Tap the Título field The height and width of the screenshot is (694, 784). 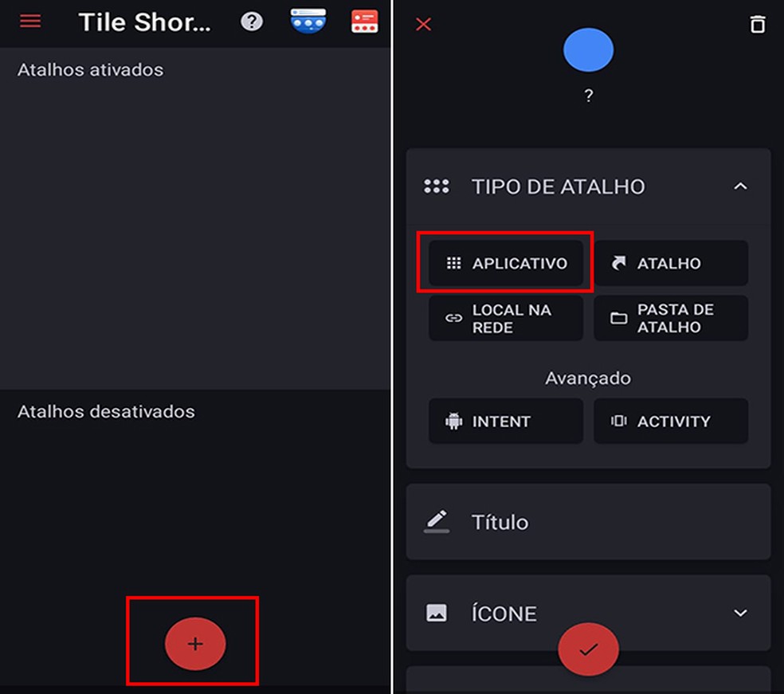coord(588,522)
